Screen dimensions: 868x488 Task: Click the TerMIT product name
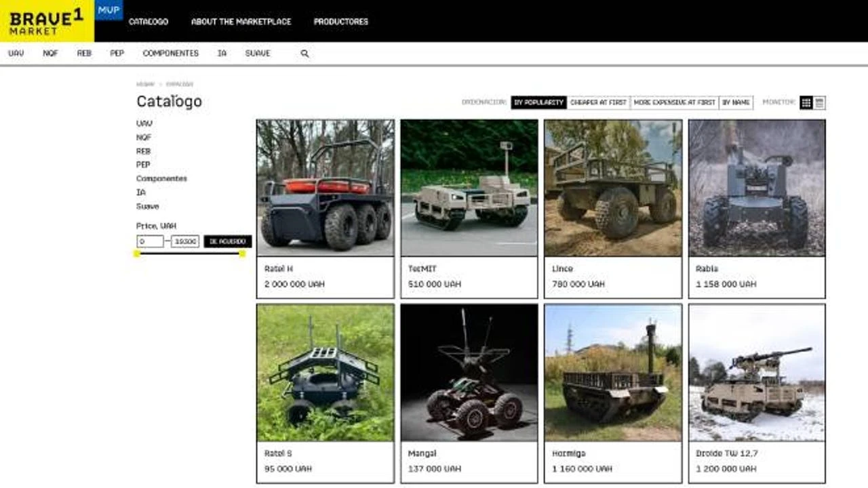pyautogui.click(x=422, y=269)
